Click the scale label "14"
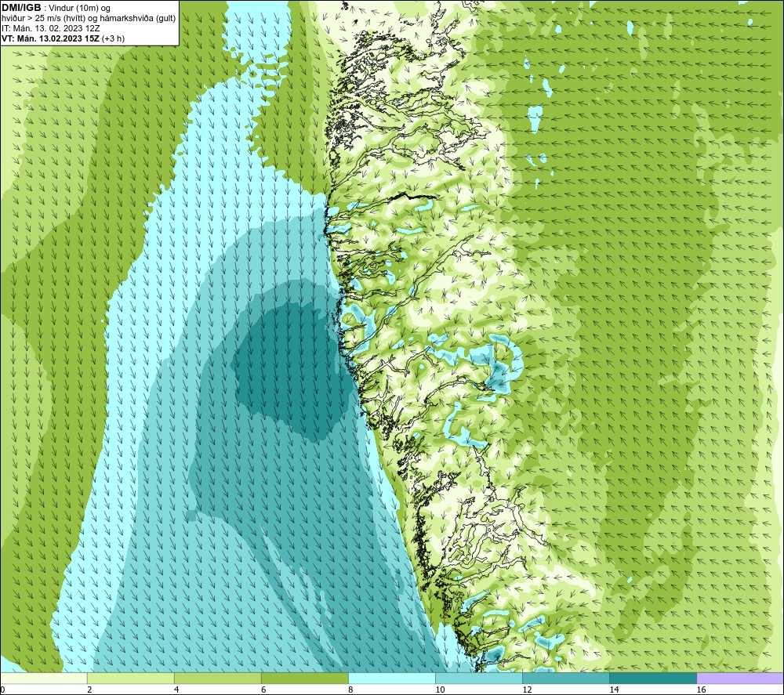Screen dimensions: 784x695 click(614, 690)
